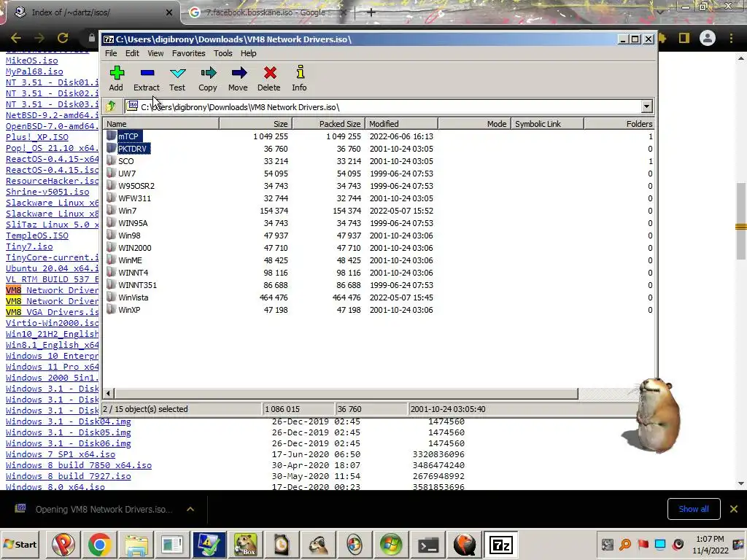Open the Edit menu
The height and width of the screenshot is (560, 747).
(132, 53)
